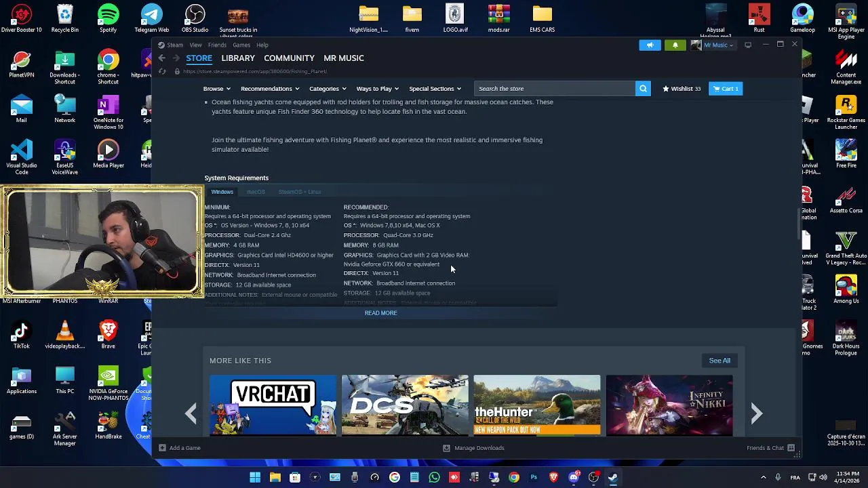Open Discord from the taskbar
This screenshot has height=488, width=868.
(x=574, y=477)
